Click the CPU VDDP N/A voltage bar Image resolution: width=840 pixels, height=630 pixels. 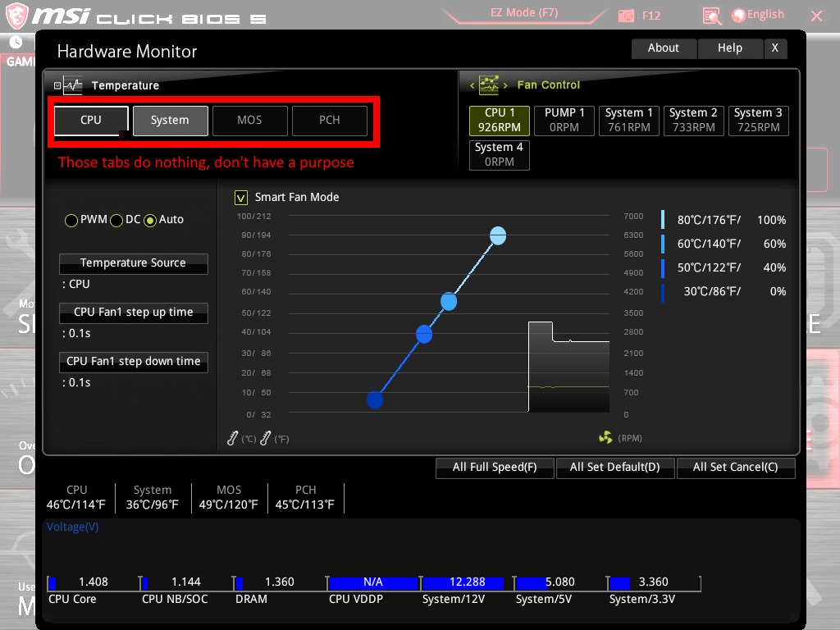(x=373, y=583)
